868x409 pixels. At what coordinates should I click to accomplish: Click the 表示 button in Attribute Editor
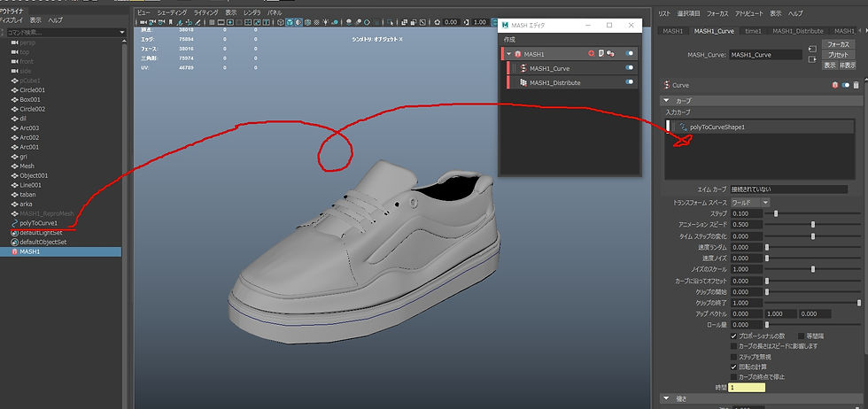[x=829, y=65]
